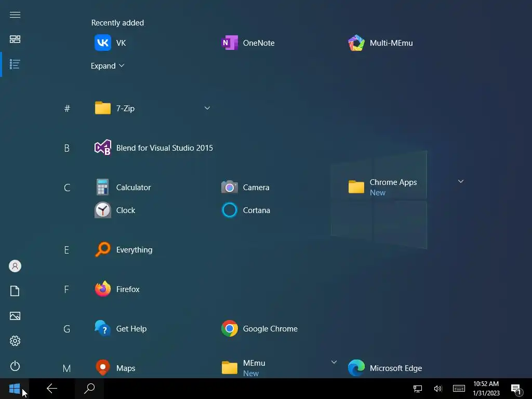Click the "Recently added" heading
This screenshot has width=532, height=399.
click(x=117, y=23)
